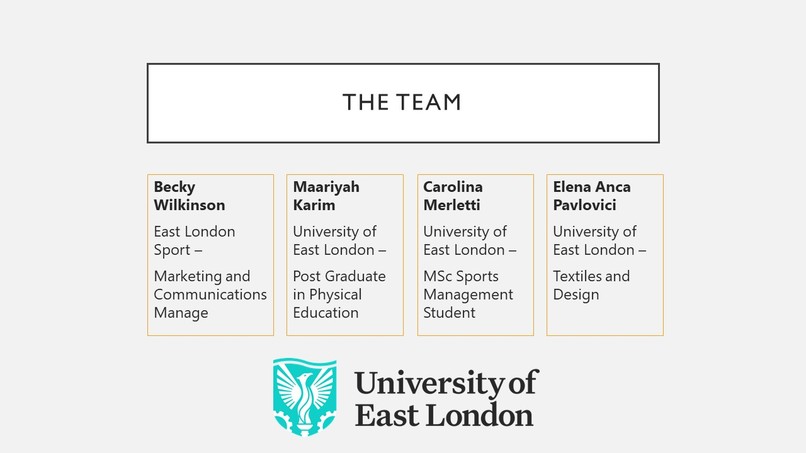Select THE TEAM title text
The height and width of the screenshot is (453, 806).
[402, 102]
